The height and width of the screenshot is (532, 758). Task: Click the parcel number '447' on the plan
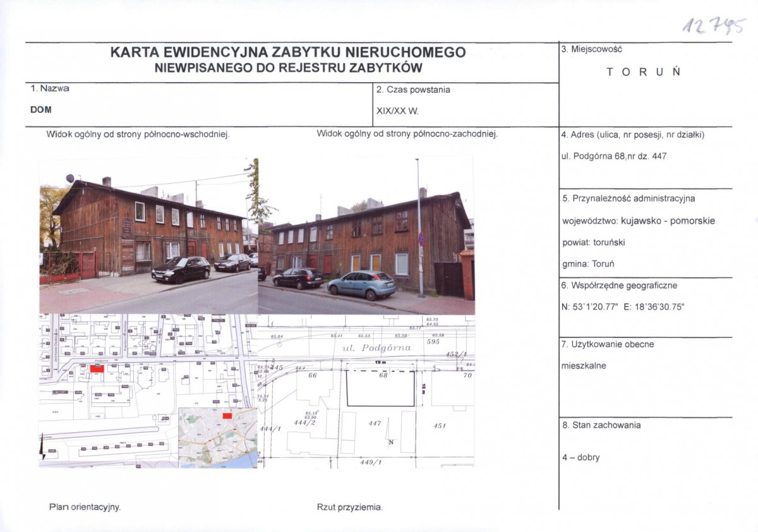pos(376,423)
